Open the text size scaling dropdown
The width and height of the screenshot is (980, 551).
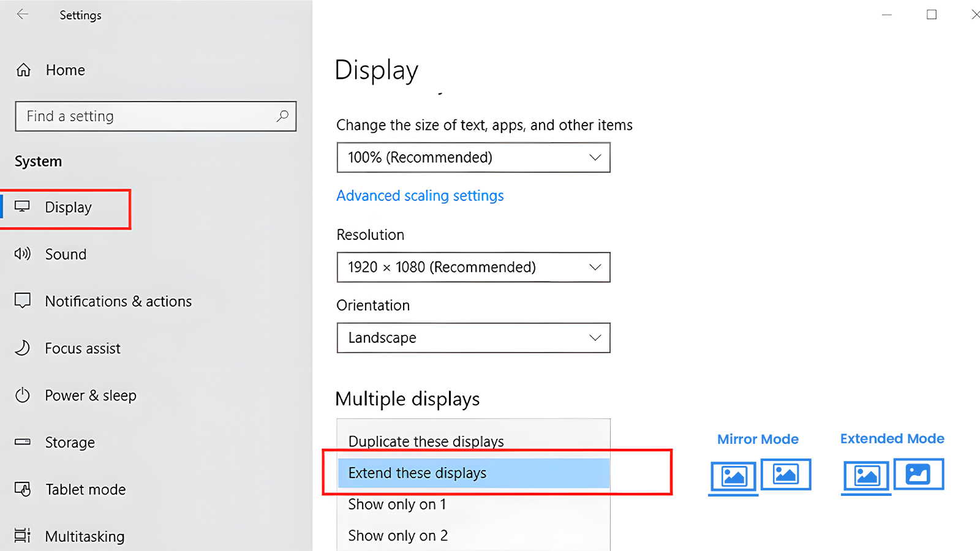point(473,157)
